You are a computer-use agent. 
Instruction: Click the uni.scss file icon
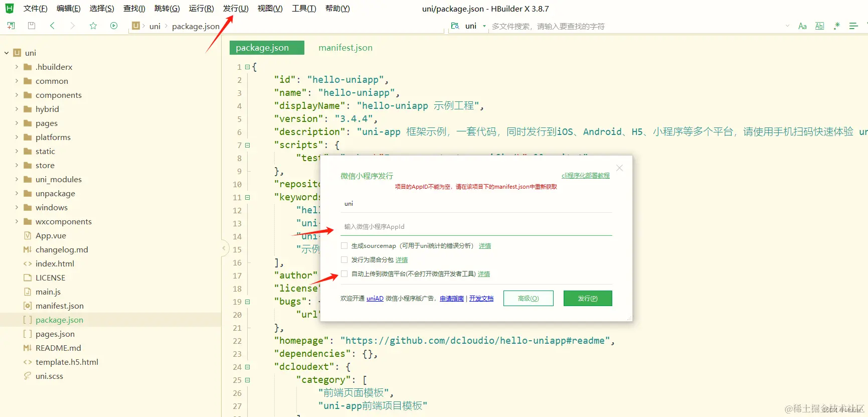coord(28,376)
